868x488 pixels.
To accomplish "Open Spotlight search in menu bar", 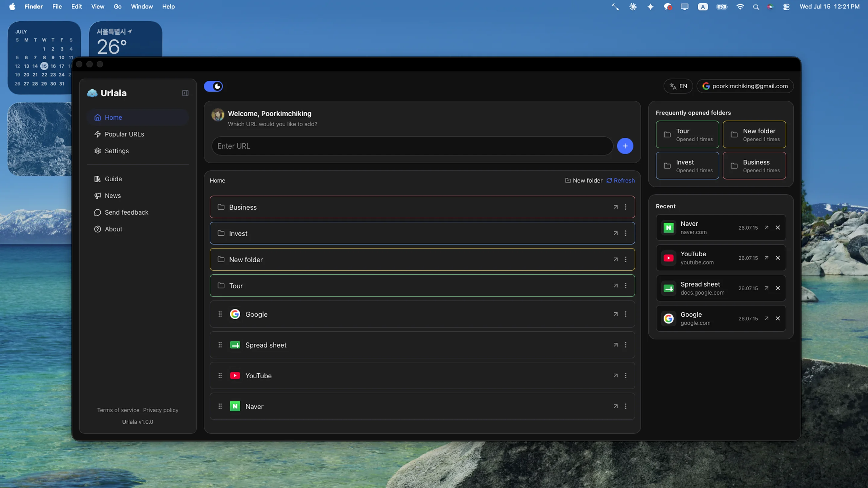I will (x=756, y=7).
